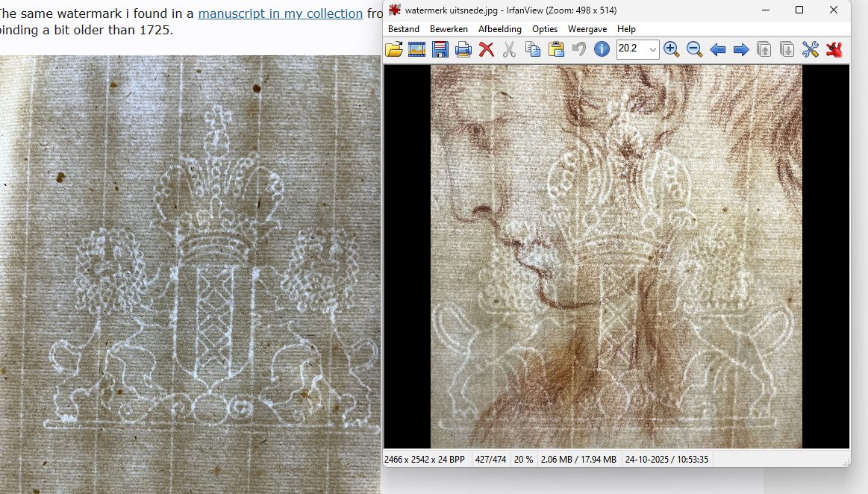Open the Bestand menu
Viewport: 868px width, 494px height.
[x=404, y=29]
